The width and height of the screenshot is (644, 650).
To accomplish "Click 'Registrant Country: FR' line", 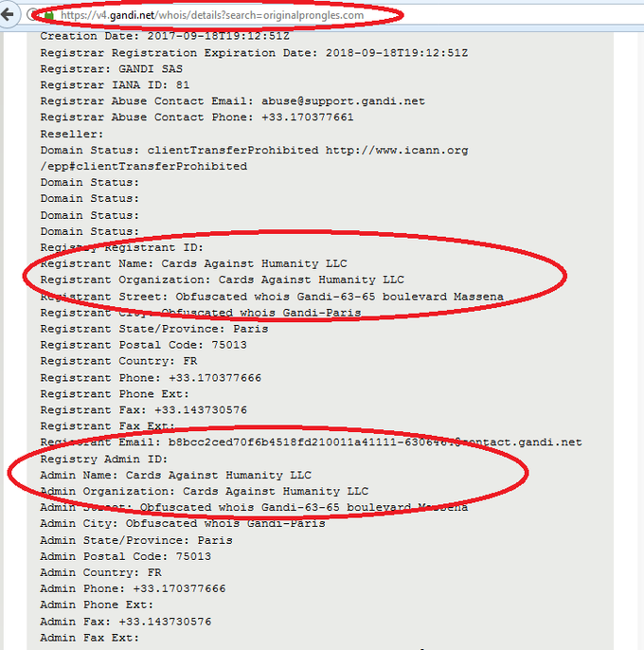I will click(118, 361).
